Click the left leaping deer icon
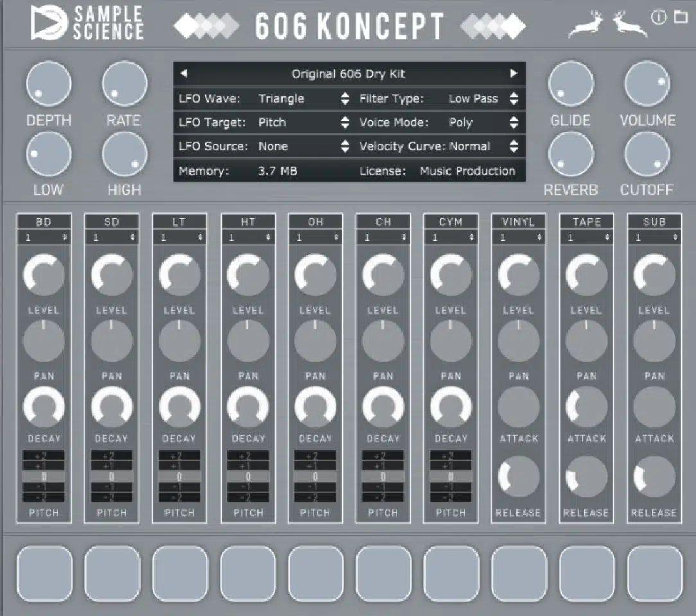696x616 pixels. coord(586,24)
